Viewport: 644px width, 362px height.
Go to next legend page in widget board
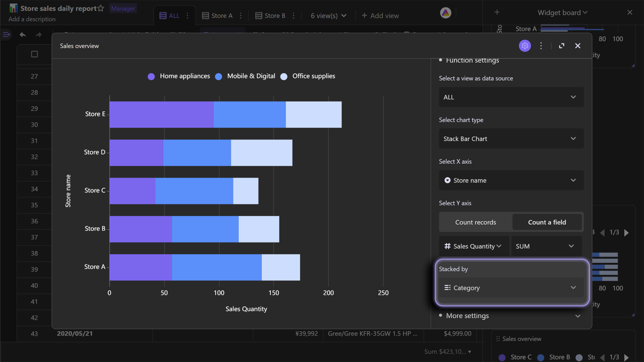pyautogui.click(x=626, y=233)
